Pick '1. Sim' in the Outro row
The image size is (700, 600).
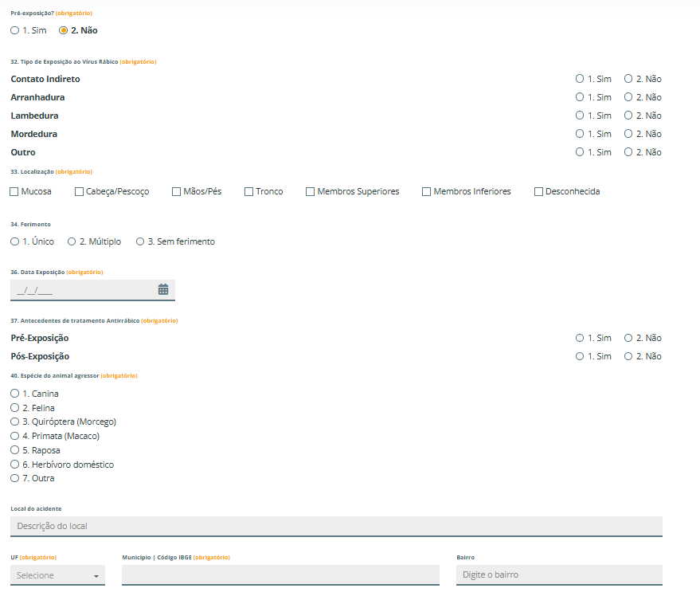pos(580,152)
